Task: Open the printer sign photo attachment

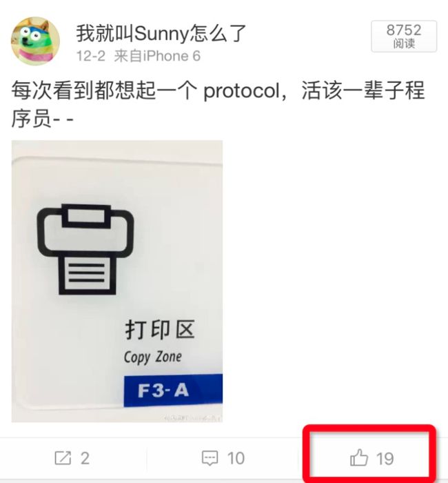Action: point(117,281)
